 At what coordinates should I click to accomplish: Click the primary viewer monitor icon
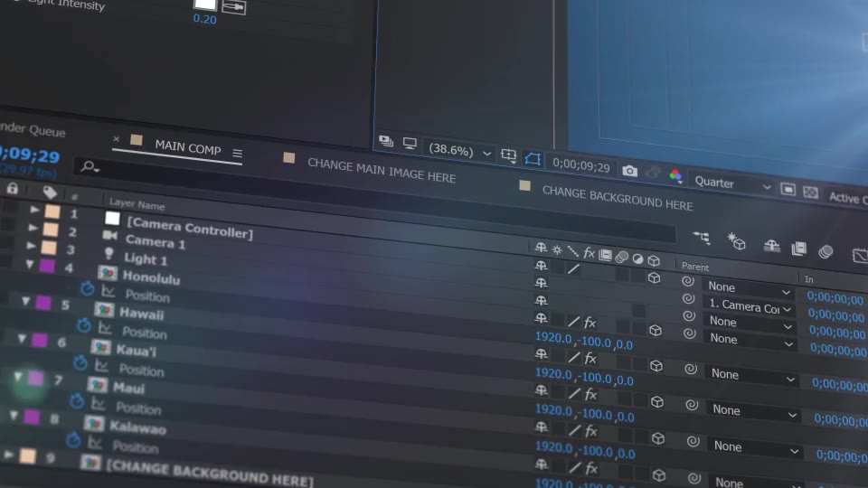(x=410, y=144)
